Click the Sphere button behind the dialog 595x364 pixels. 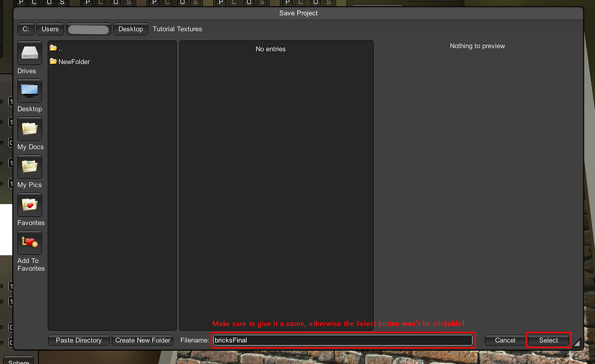18,361
